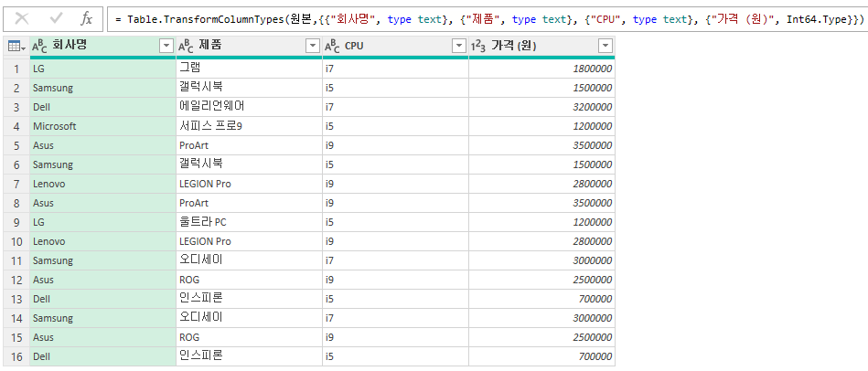Select the CPU column header
This screenshot has width=868, height=371.
(396, 47)
